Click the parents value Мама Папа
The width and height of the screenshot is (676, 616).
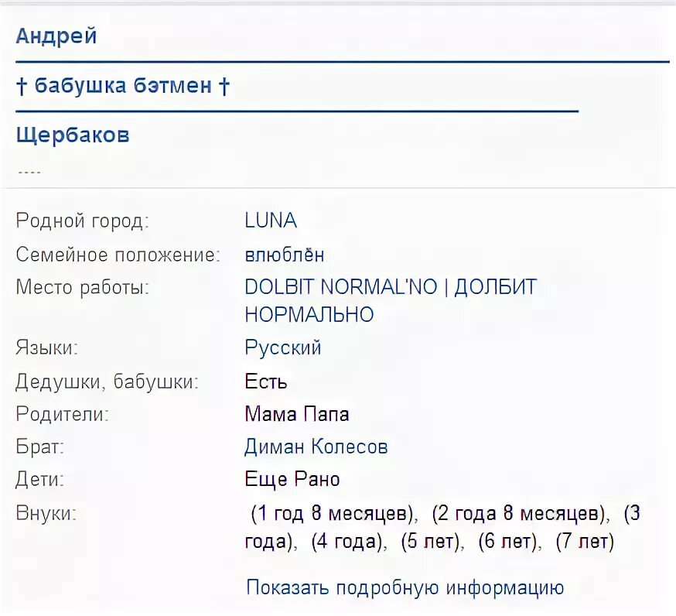[296, 414]
